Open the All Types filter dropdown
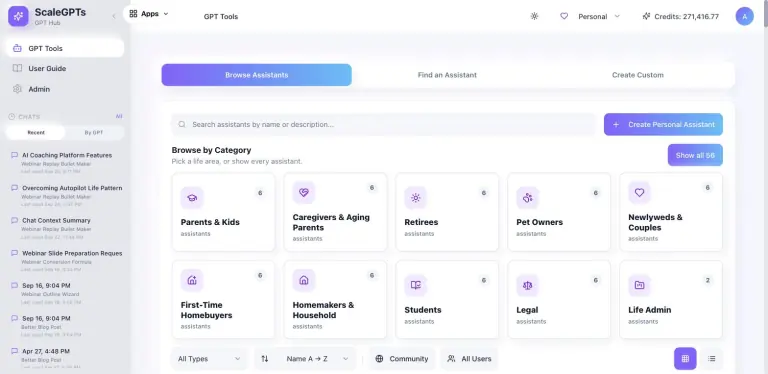This screenshot has height=374, width=768. (x=210, y=359)
